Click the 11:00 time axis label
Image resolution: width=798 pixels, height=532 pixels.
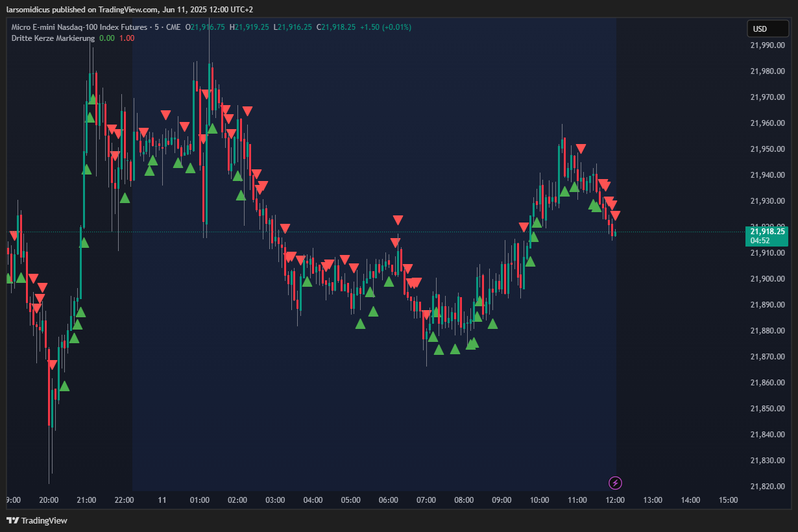[x=577, y=500]
